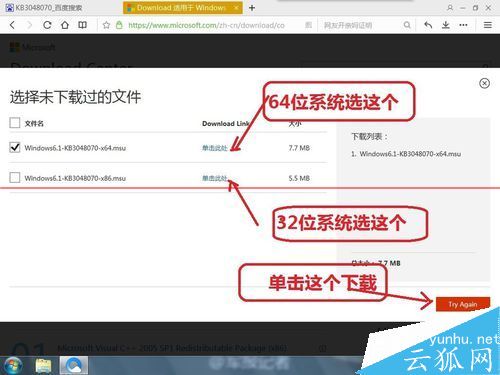Screen dimensions: 500x375
Task: Click the 5.5 MB size value
Action: (299, 178)
